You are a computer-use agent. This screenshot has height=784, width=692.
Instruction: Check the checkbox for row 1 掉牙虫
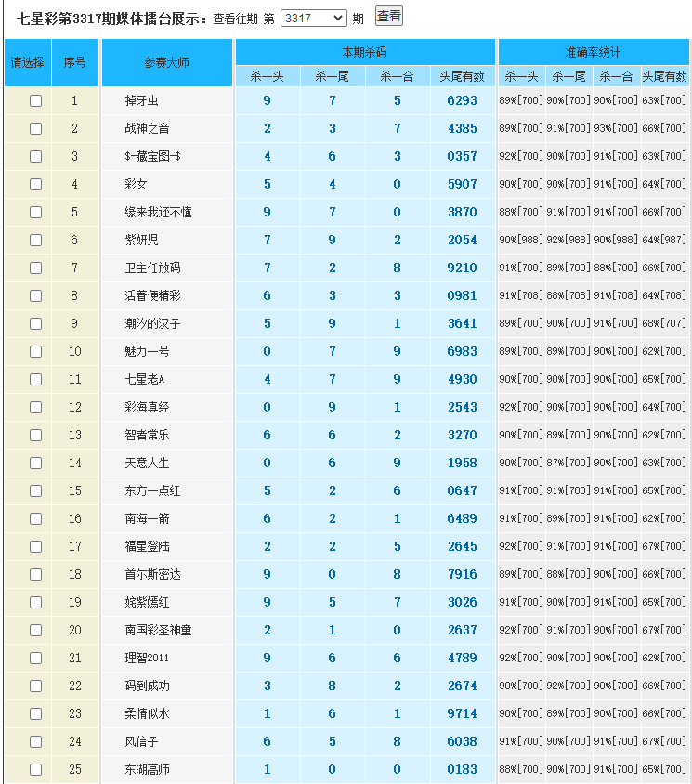click(35, 101)
